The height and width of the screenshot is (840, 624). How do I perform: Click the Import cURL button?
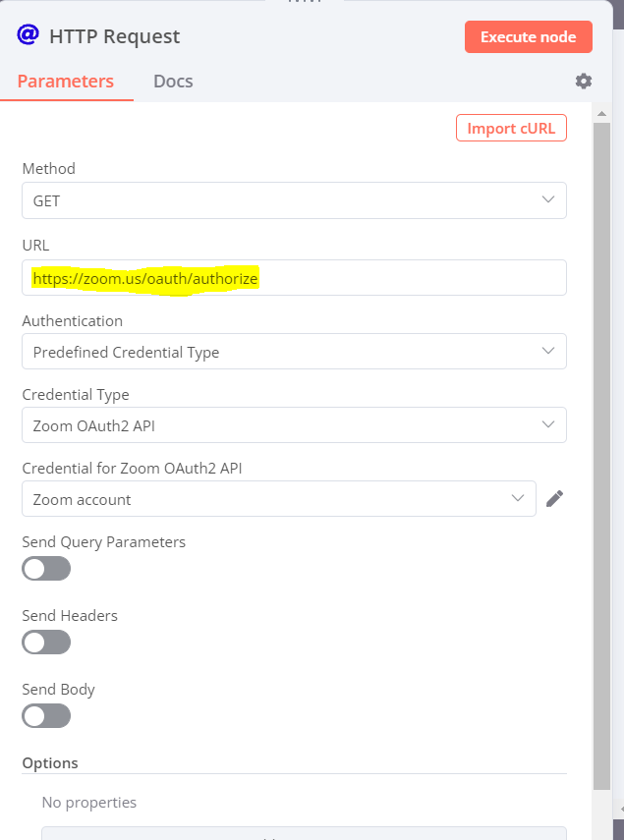[x=511, y=129]
